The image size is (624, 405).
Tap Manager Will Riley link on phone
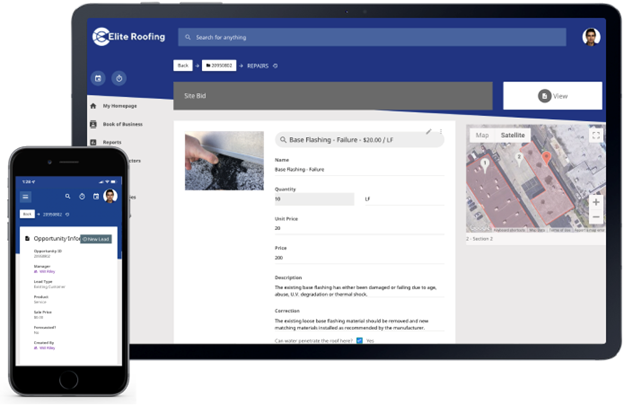(x=45, y=271)
